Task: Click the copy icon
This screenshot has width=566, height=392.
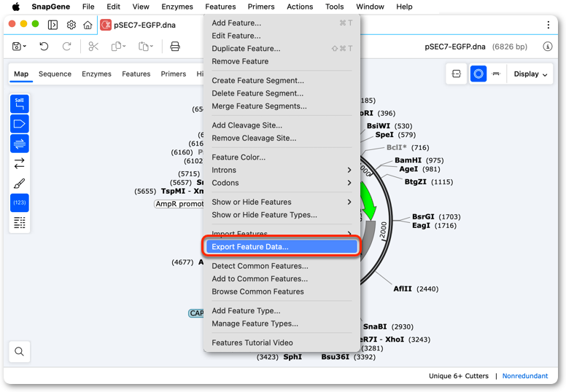Action: pyautogui.click(x=117, y=47)
